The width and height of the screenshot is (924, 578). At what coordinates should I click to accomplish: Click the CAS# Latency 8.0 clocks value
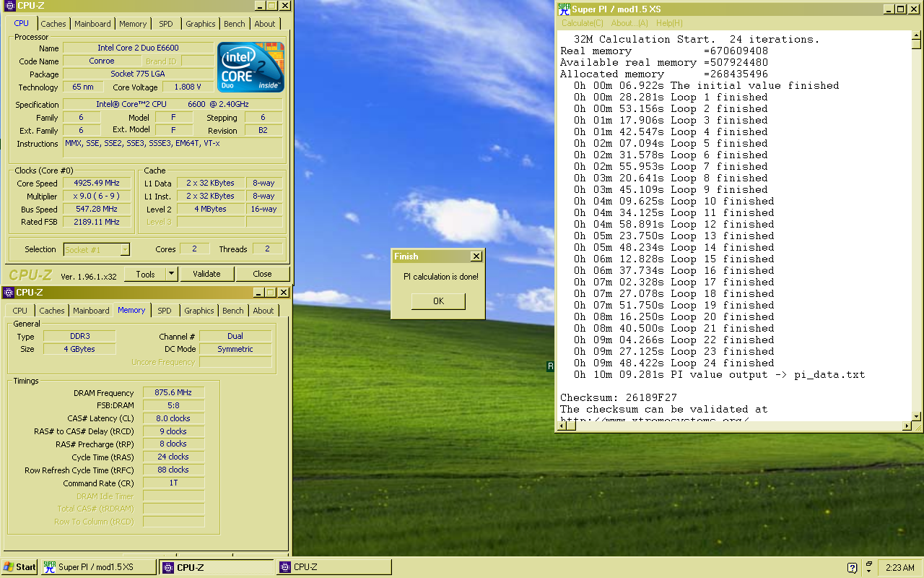point(173,419)
